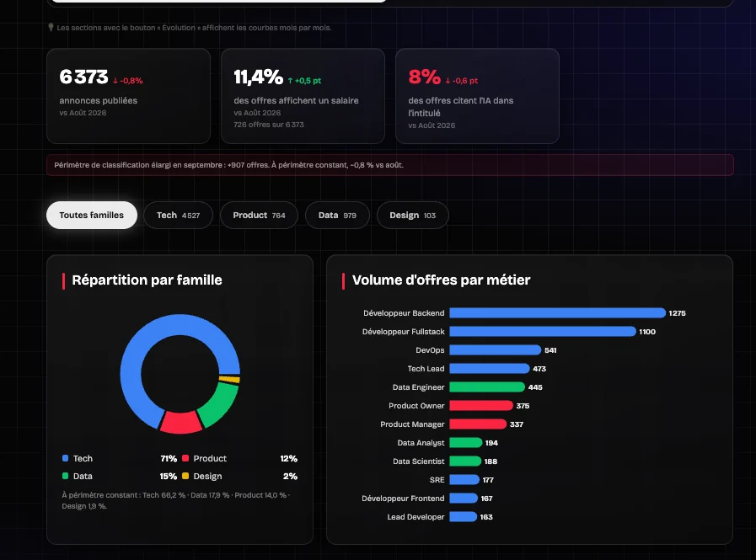Select the Data Scientist bar
Image resolution: width=756 pixels, height=560 pixels.
point(465,461)
